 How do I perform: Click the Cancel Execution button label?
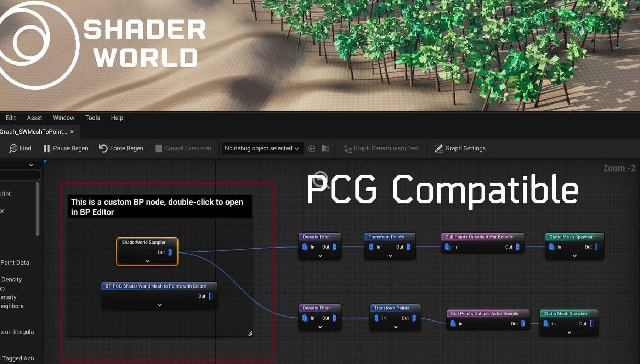(188, 148)
